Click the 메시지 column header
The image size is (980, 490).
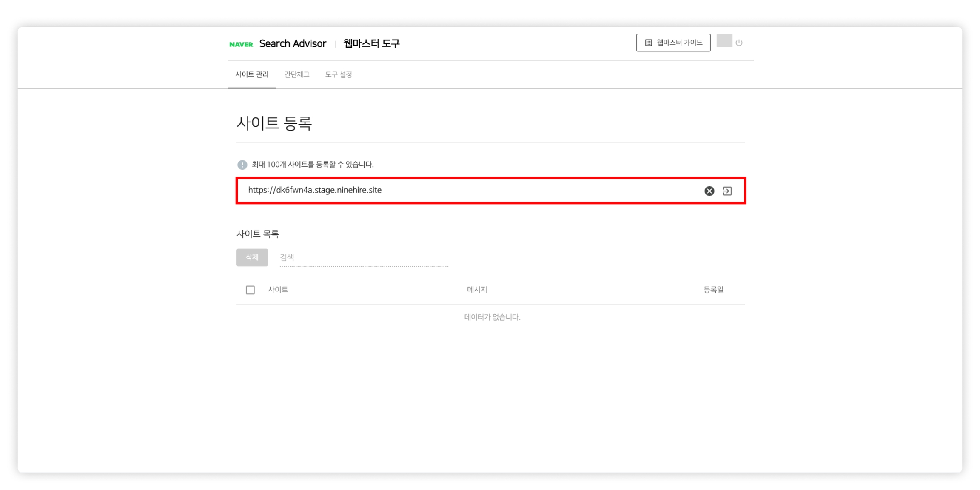click(x=477, y=290)
